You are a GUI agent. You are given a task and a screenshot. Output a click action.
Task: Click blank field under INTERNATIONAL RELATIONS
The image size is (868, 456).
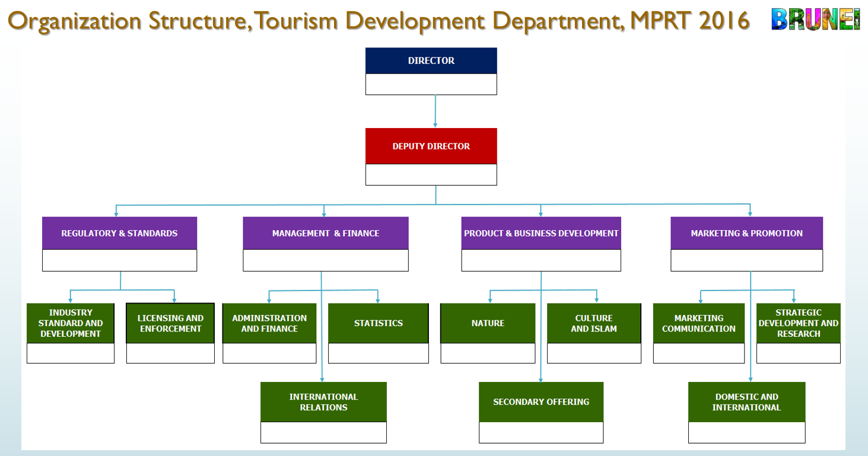[323, 432]
